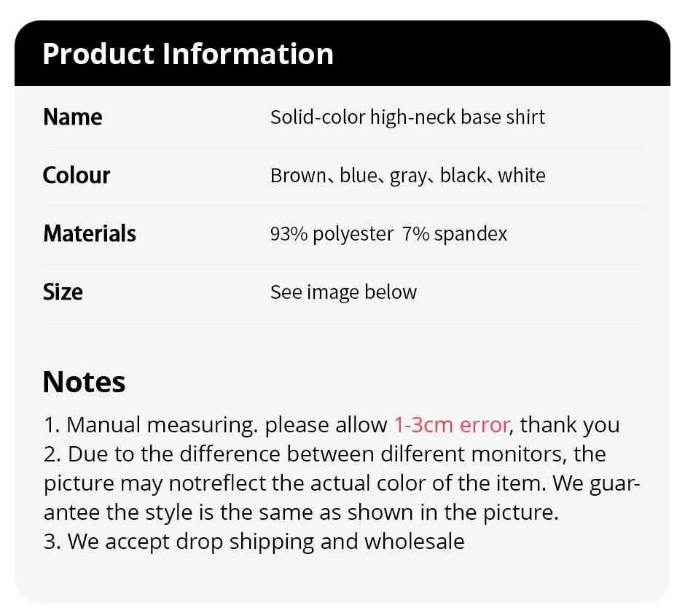Click the word Brown in colours
Image resolution: width=685 pixels, height=616 pixels.
click(x=297, y=176)
